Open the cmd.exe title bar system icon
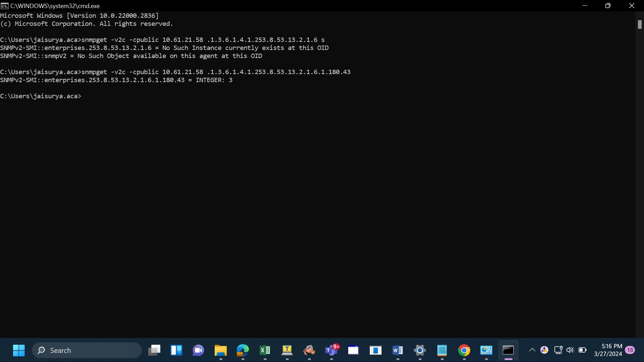 coord(5,6)
